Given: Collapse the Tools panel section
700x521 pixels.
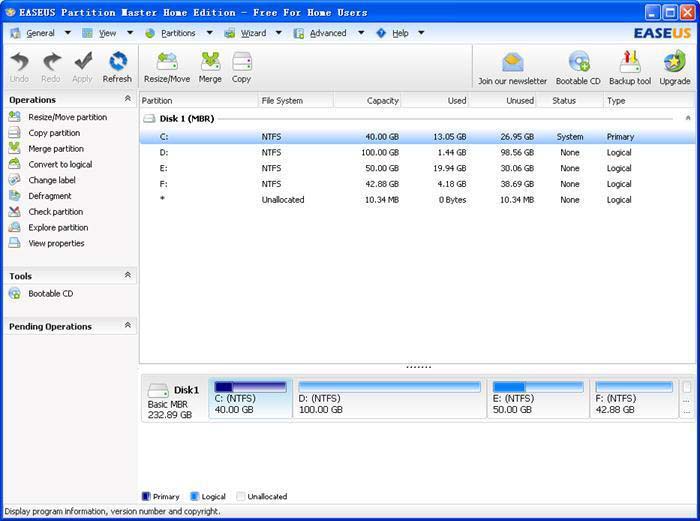Looking at the screenshot, I should coord(127,275).
